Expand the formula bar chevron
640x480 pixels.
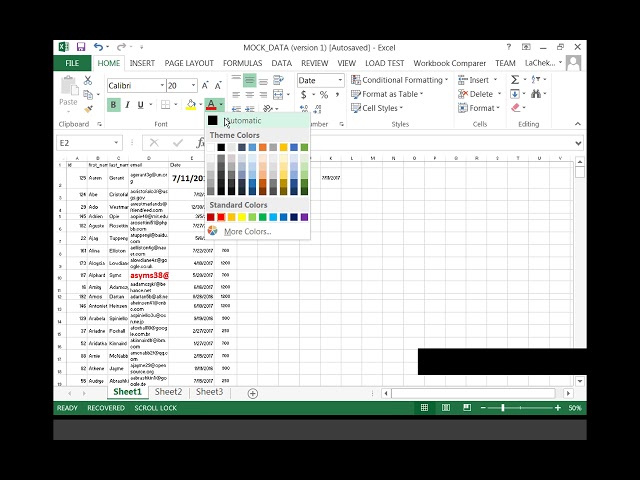(578, 143)
